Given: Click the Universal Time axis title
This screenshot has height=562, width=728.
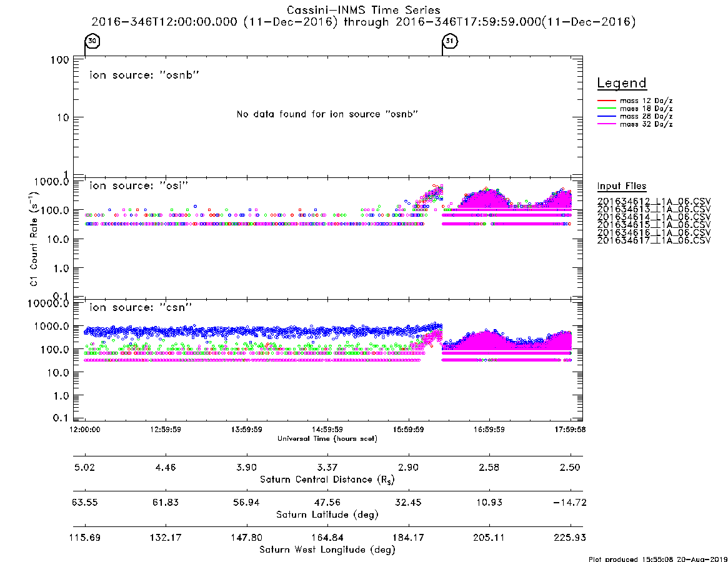Looking at the screenshot, I should click(x=327, y=438).
